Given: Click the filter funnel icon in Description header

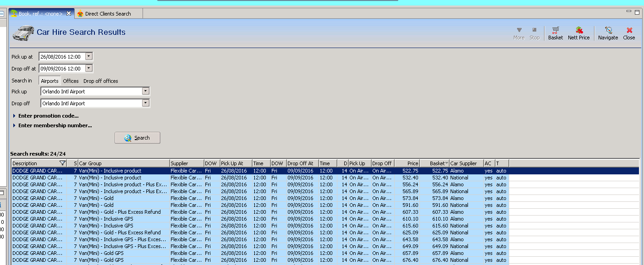Looking at the screenshot, I should pyautogui.click(x=62, y=163).
